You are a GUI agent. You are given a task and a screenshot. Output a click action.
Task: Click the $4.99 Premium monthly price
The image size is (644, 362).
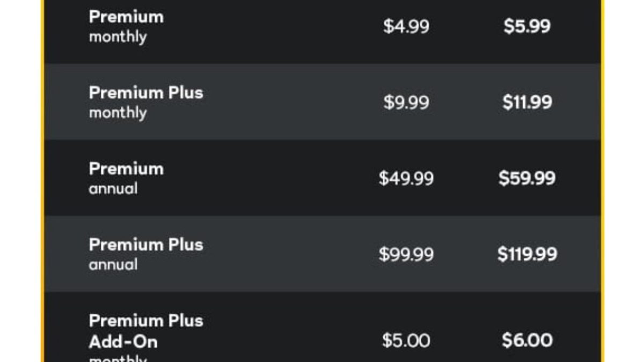[x=406, y=26]
